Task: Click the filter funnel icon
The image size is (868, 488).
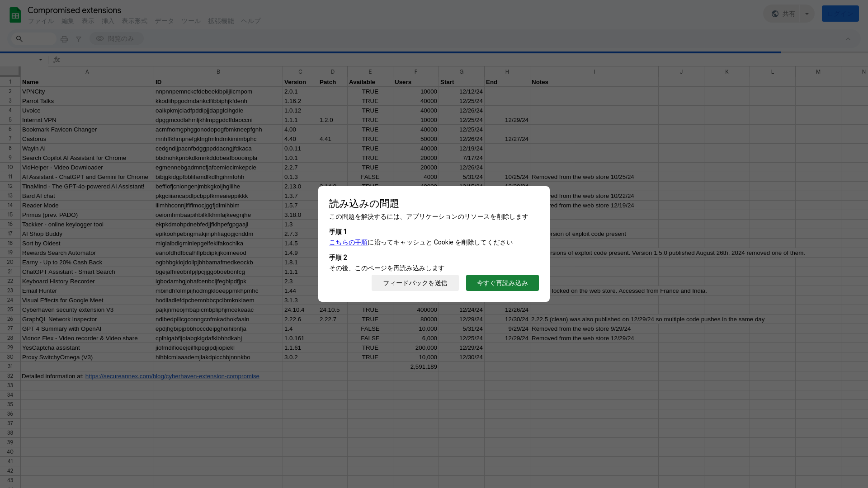Action: (x=79, y=39)
